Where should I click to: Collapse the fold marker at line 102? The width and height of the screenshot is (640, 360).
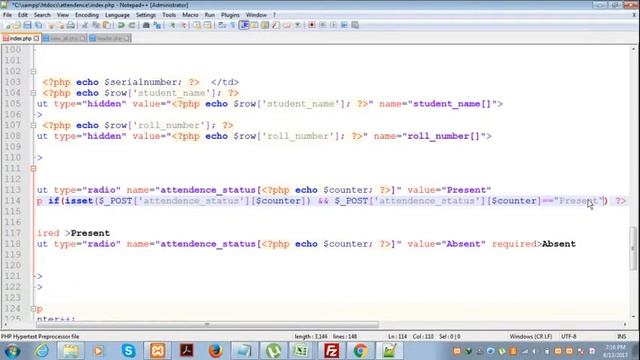[33, 71]
